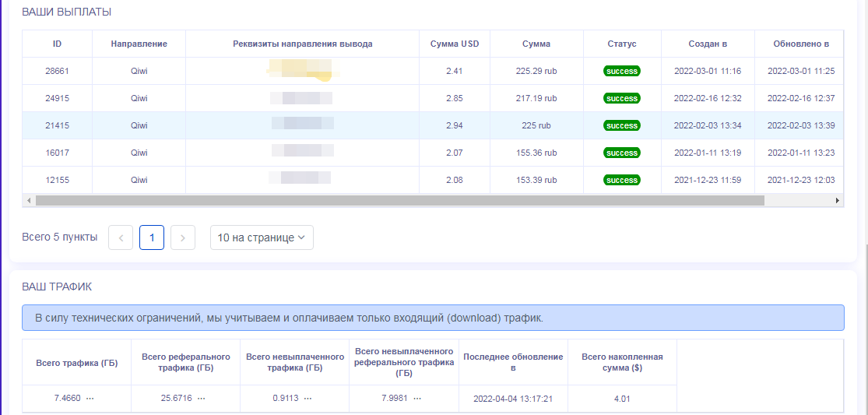
Task: Click the 'Реквизиты направления вывода' column header
Action: (302, 44)
